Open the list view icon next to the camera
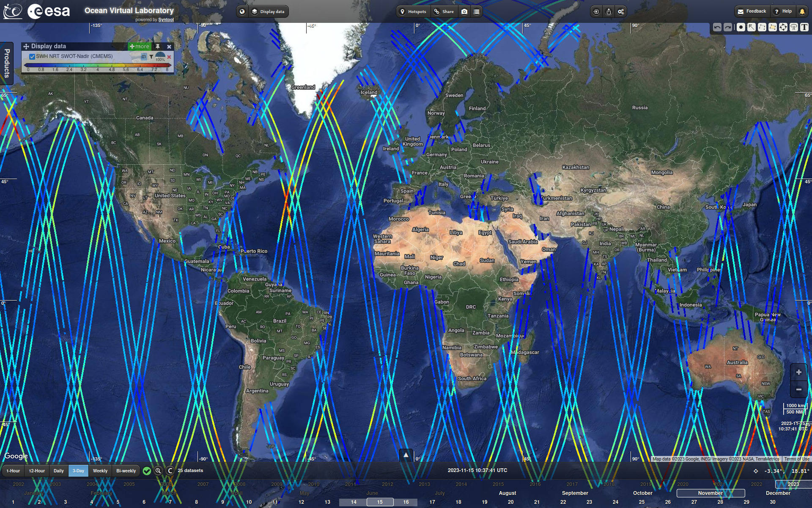 [477, 11]
